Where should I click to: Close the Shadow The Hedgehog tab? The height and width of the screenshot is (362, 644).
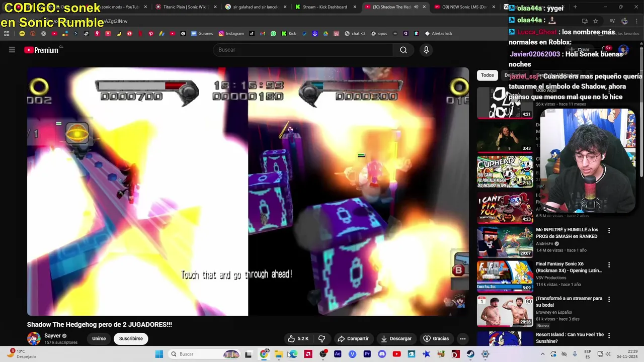coord(424,7)
